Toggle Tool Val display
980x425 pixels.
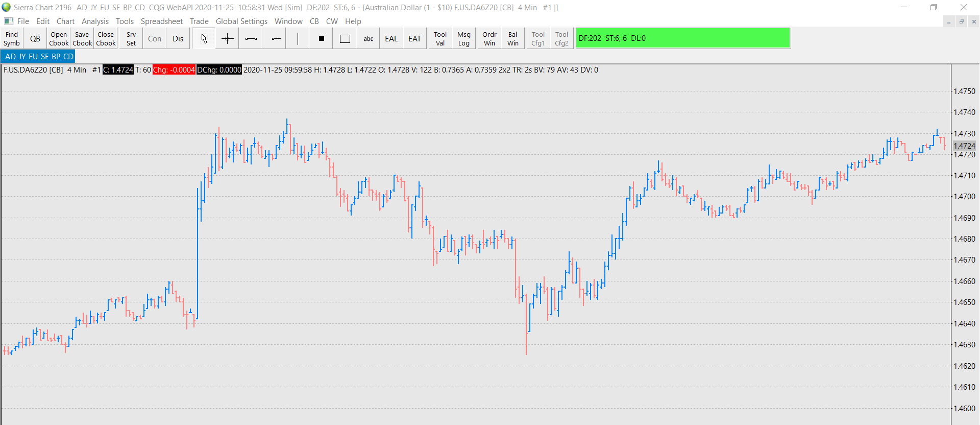440,39
